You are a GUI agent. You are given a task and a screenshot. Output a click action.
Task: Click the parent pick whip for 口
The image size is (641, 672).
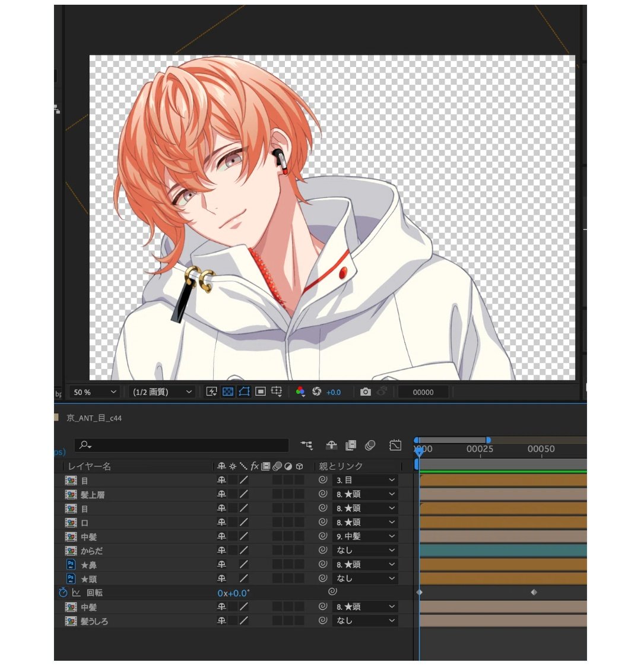pos(323,522)
